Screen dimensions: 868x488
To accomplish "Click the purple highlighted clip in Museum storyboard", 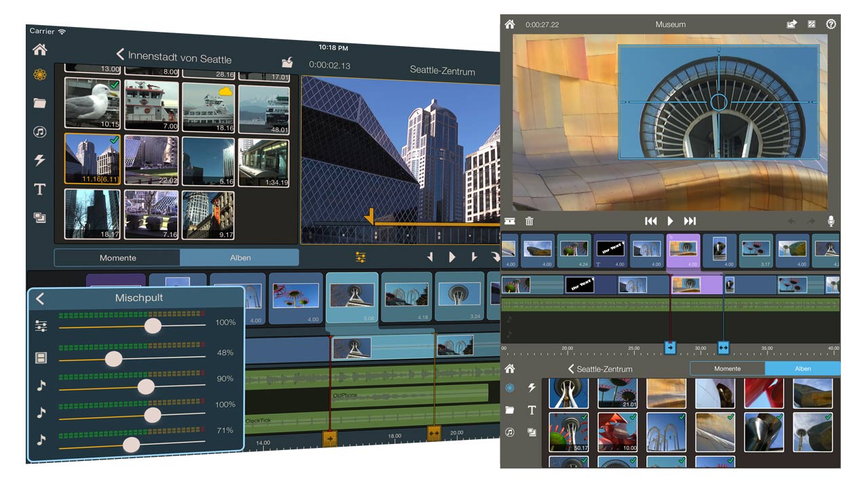I will [684, 251].
